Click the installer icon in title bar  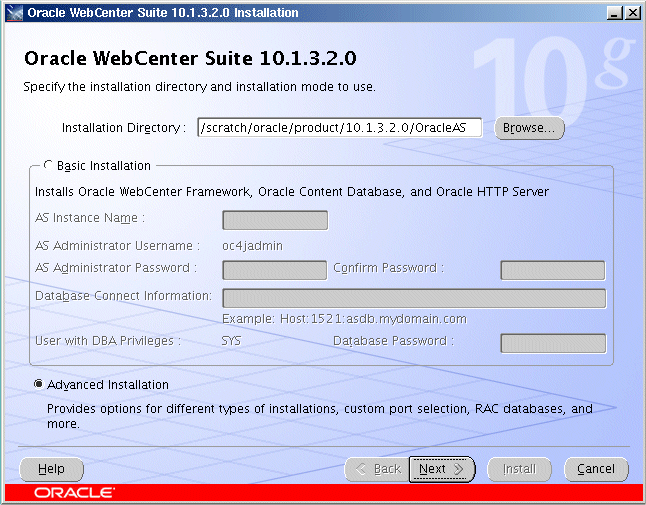pyautogui.click(x=15, y=13)
